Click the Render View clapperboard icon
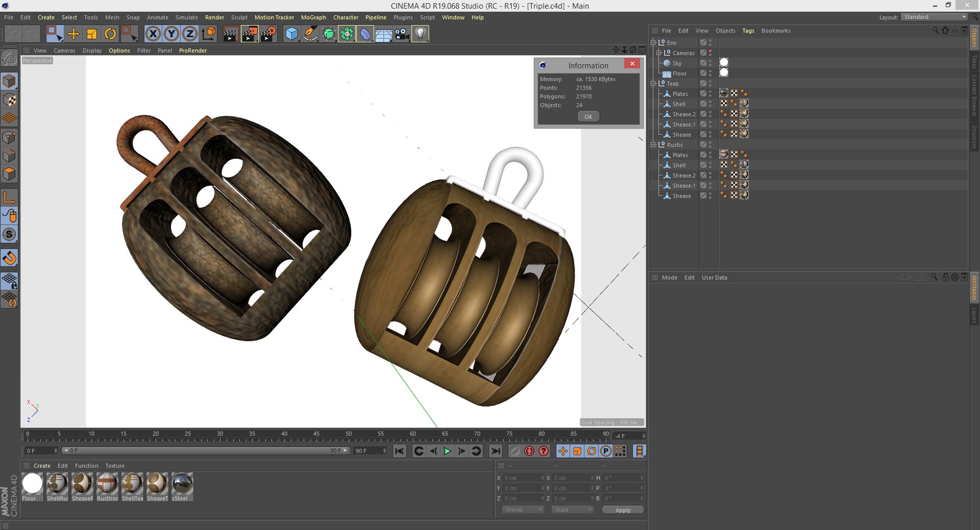The width and height of the screenshot is (980, 530). point(231,34)
